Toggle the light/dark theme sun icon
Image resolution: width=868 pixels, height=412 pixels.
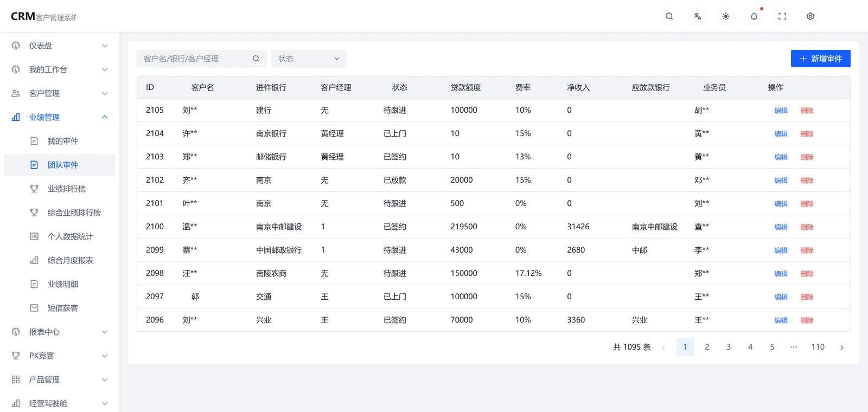(726, 16)
